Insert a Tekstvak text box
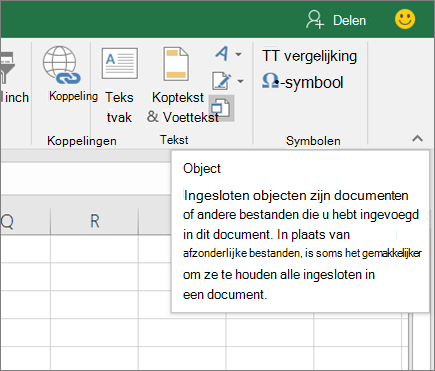Viewport: 435px width, 371px height. click(119, 85)
